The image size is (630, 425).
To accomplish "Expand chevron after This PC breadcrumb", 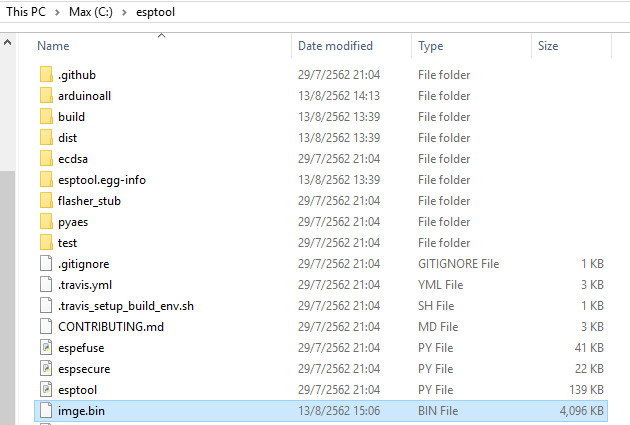I will tap(57, 12).
